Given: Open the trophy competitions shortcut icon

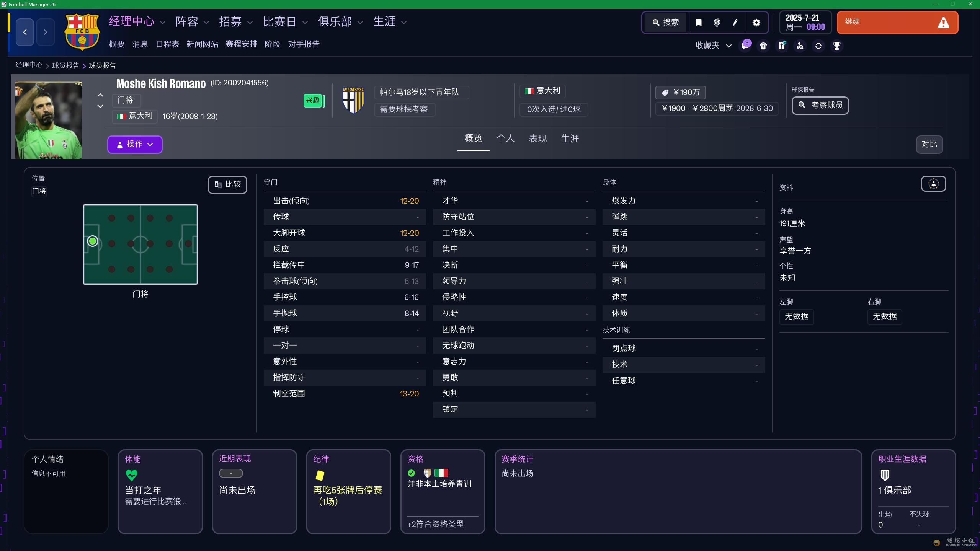Looking at the screenshot, I should (837, 46).
